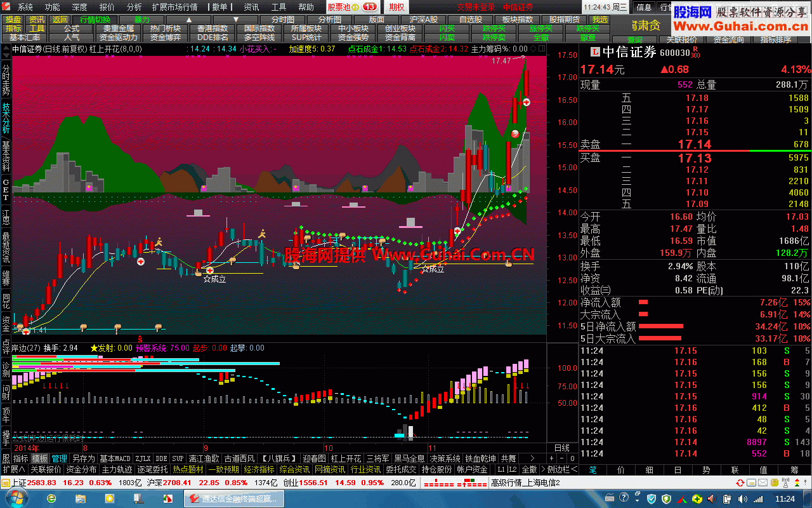Switch to the 杠上开花 indicator tab
This screenshot has height=508, width=812.
(x=346, y=458)
